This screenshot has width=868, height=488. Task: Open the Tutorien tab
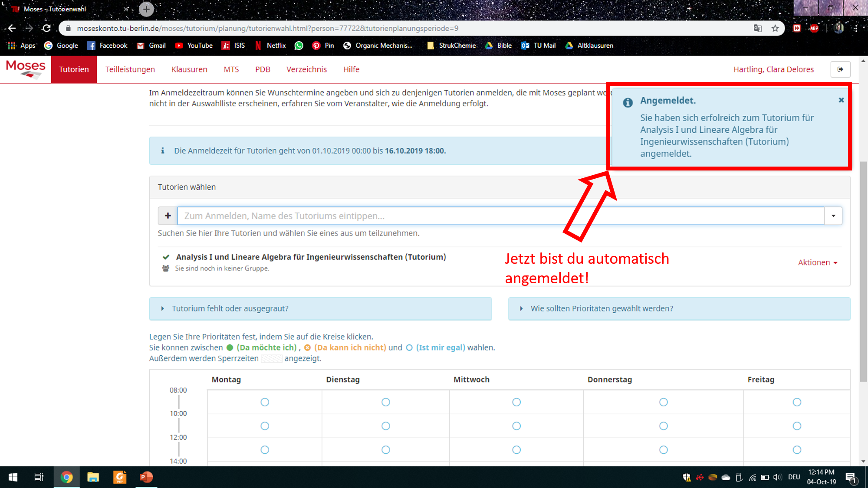tap(74, 69)
